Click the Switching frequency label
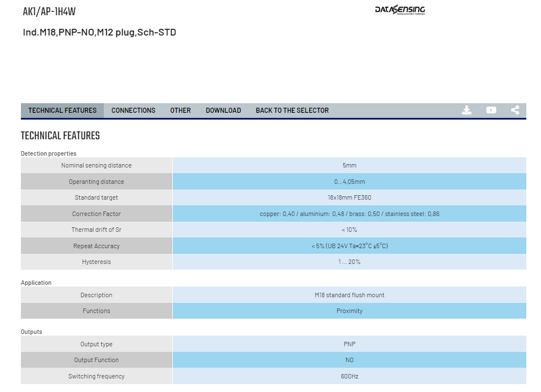 point(96,376)
